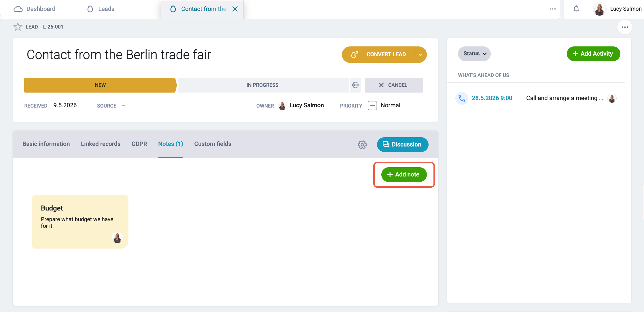
Task: Click the green Add Activity button
Action: pos(593,54)
